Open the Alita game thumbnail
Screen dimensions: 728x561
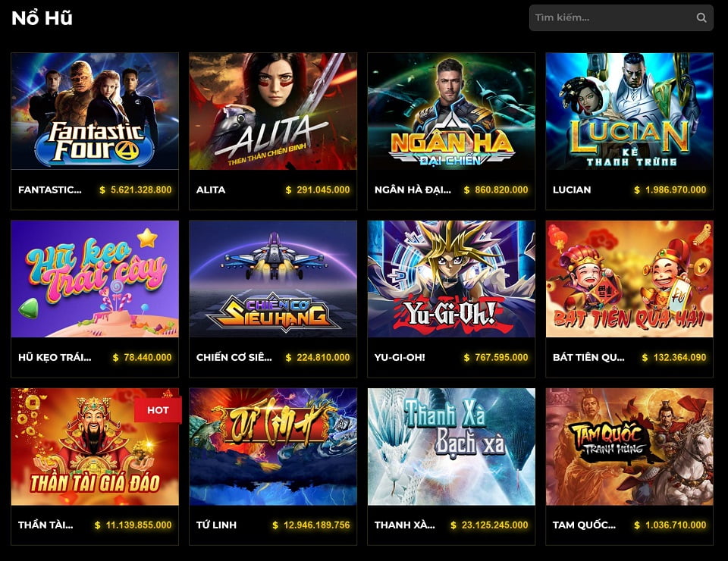pos(273,111)
